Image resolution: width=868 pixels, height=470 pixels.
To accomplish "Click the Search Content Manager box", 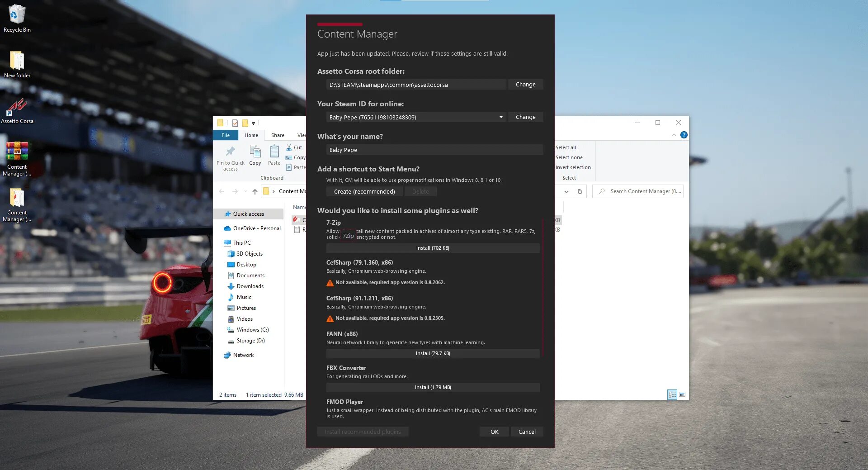I will pos(638,191).
